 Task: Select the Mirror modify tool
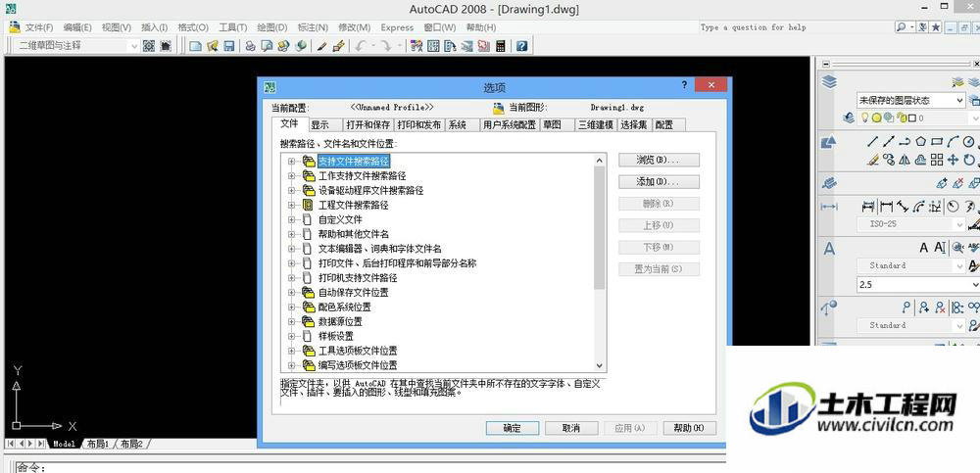click(x=905, y=160)
